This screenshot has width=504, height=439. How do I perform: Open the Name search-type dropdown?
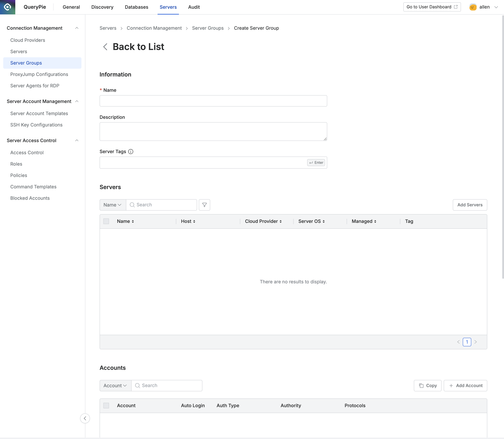pyautogui.click(x=113, y=205)
